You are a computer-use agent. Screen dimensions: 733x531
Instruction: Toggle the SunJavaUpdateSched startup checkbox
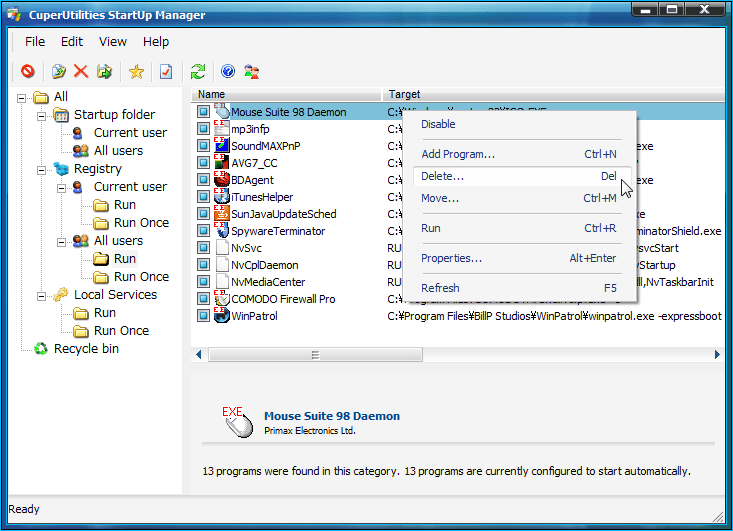[x=203, y=214]
